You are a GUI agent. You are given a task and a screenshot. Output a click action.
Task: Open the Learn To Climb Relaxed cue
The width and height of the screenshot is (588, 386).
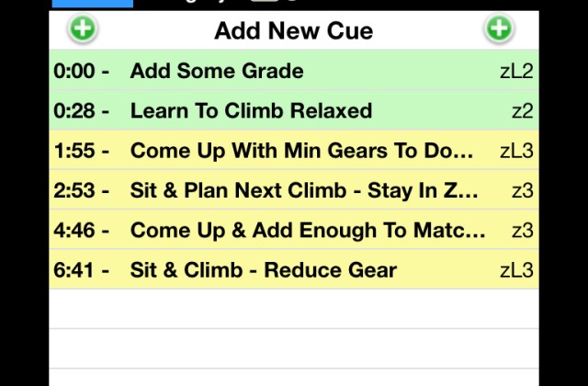[x=294, y=110]
